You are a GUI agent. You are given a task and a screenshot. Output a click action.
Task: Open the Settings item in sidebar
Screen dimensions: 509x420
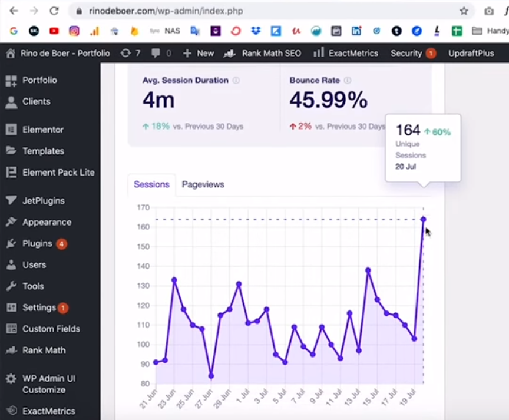[x=39, y=307]
